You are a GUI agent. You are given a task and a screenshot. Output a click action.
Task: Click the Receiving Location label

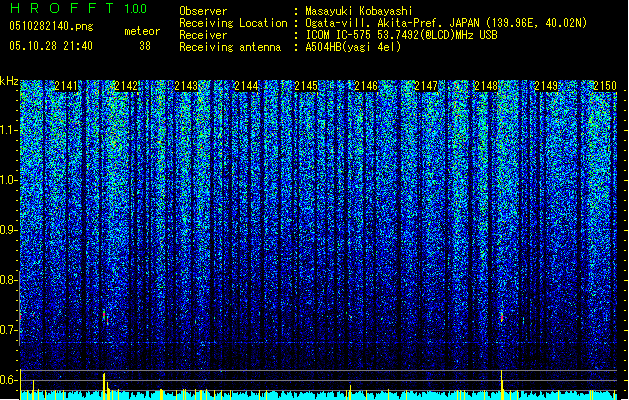(x=233, y=23)
